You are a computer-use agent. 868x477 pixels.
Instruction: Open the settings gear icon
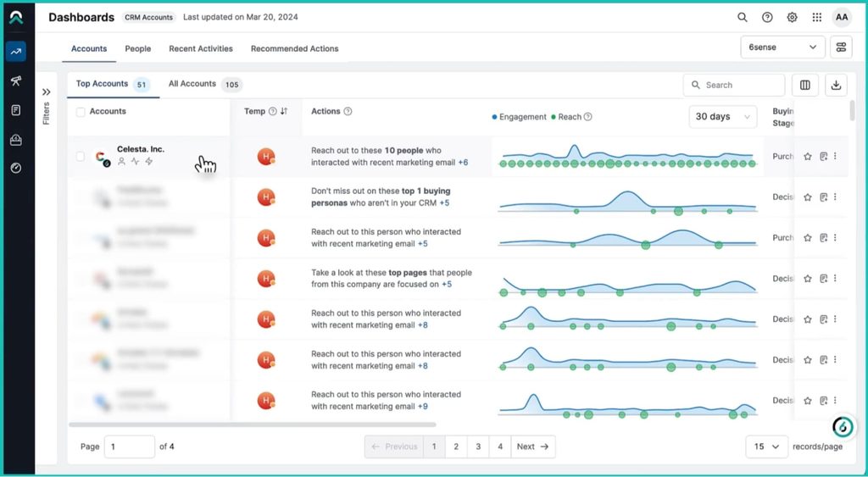[x=793, y=17]
